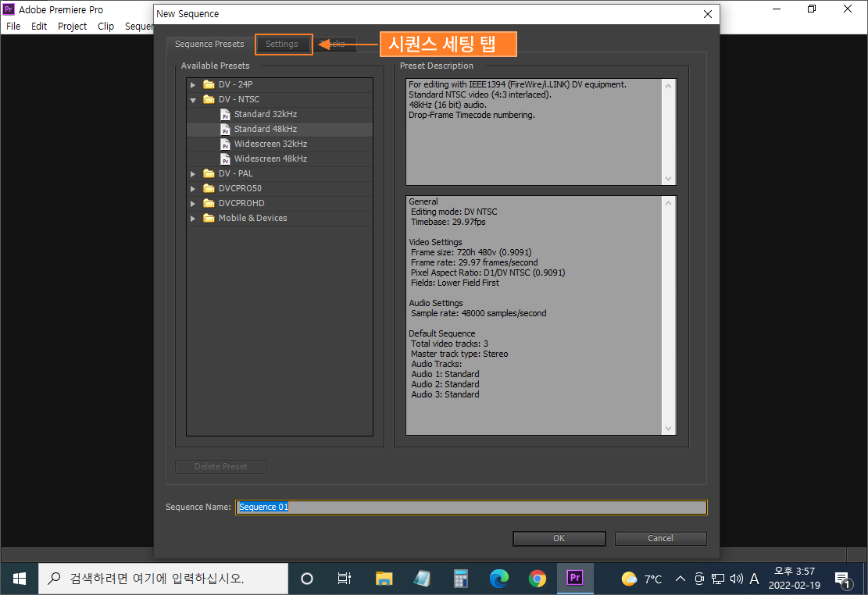Click the DVCPRO50 folder icon
The width and height of the screenshot is (868, 595).
point(209,188)
